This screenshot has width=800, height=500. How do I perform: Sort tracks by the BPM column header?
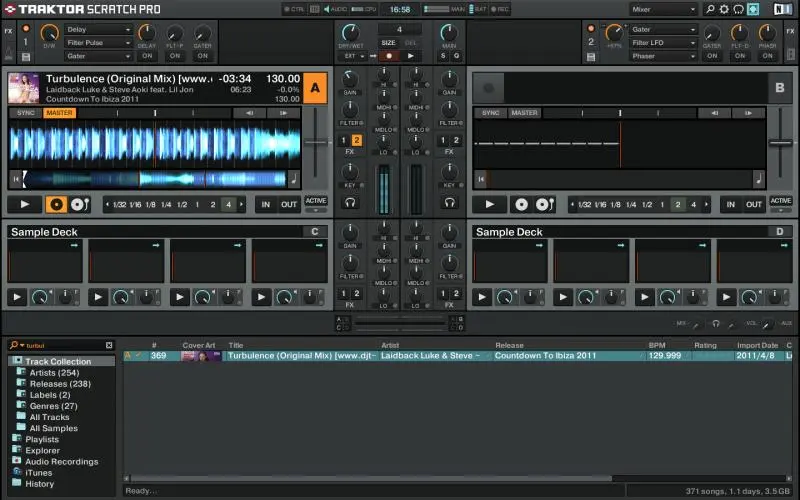point(658,345)
